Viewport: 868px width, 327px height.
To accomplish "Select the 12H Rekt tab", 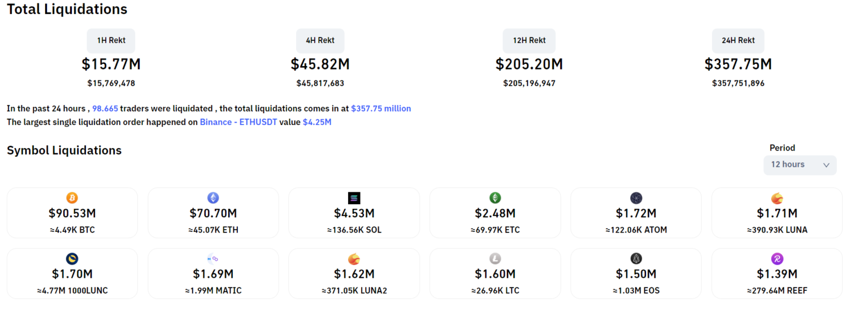I will 529,41.
